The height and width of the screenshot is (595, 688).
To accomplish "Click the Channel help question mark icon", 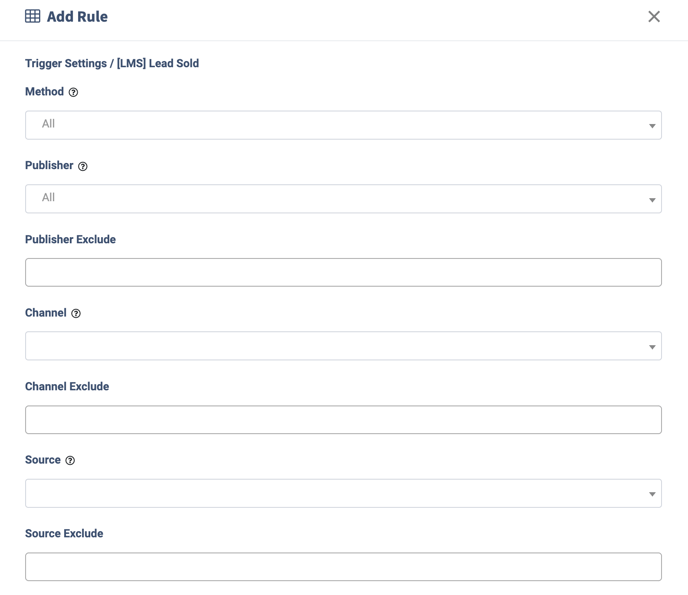I will point(76,313).
